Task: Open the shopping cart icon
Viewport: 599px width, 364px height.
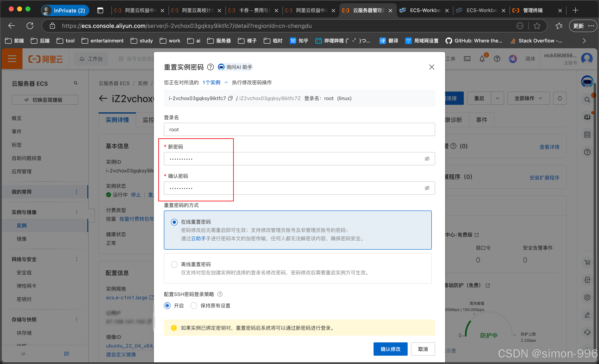Action: [x=587, y=263]
